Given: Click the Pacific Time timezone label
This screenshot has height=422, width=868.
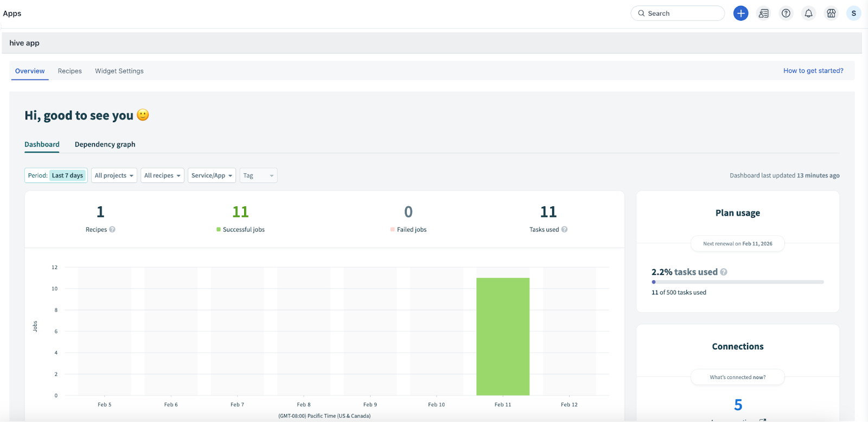Looking at the screenshot, I should [x=324, y=416].
